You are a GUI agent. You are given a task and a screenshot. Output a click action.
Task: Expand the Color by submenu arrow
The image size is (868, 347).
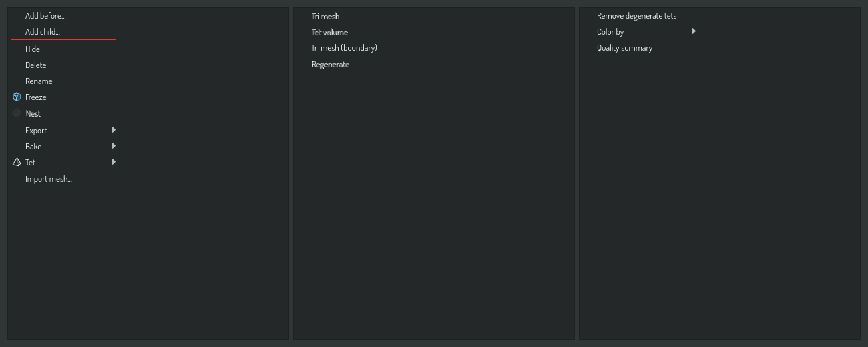click(694, 31)
